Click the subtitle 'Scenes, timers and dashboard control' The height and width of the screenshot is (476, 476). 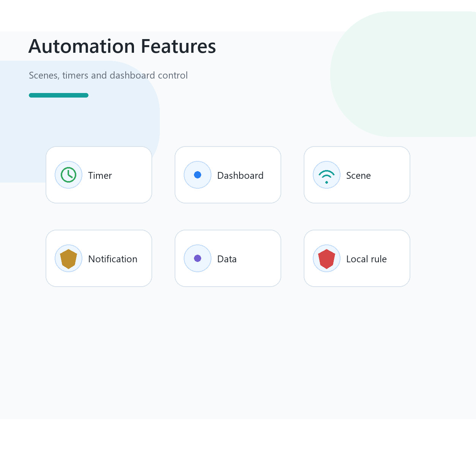108,76
